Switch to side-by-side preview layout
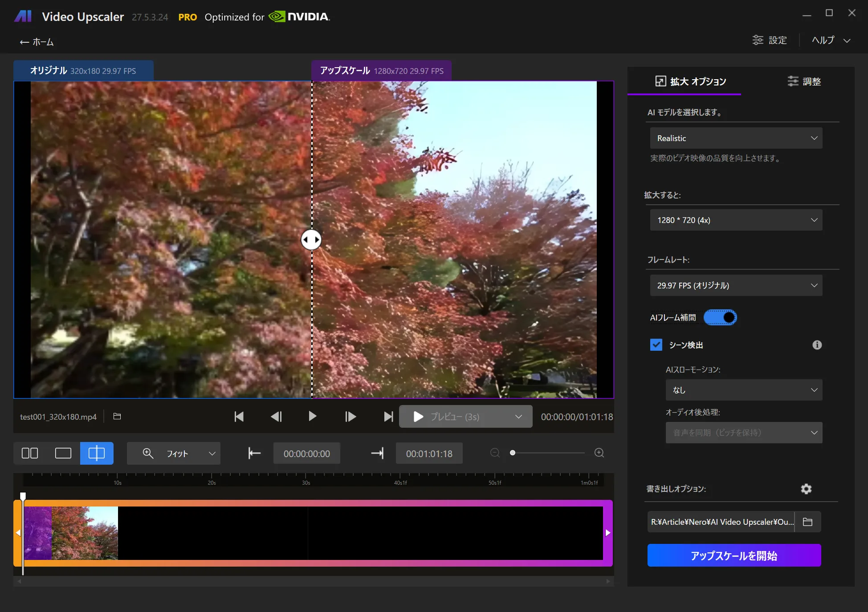 click(30, 453)
